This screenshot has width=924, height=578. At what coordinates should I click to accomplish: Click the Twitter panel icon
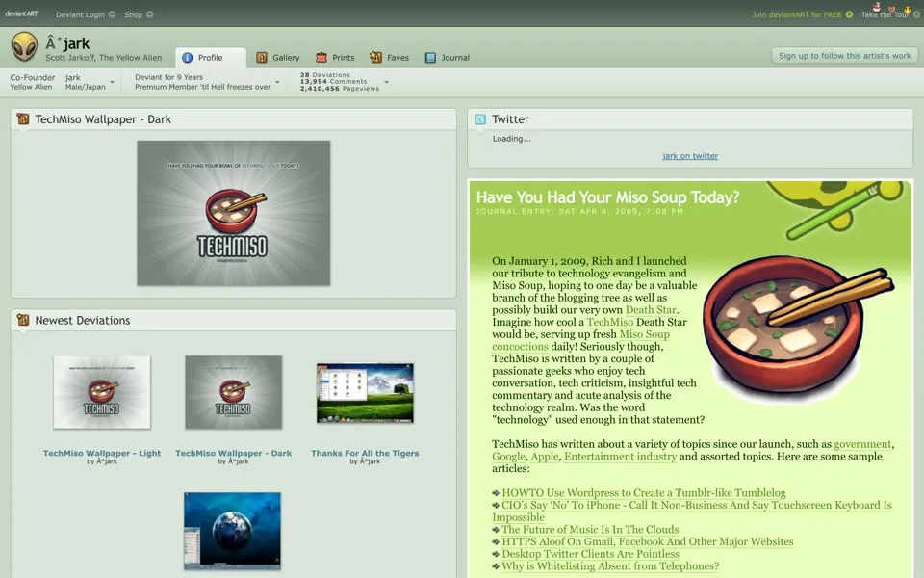481,119
